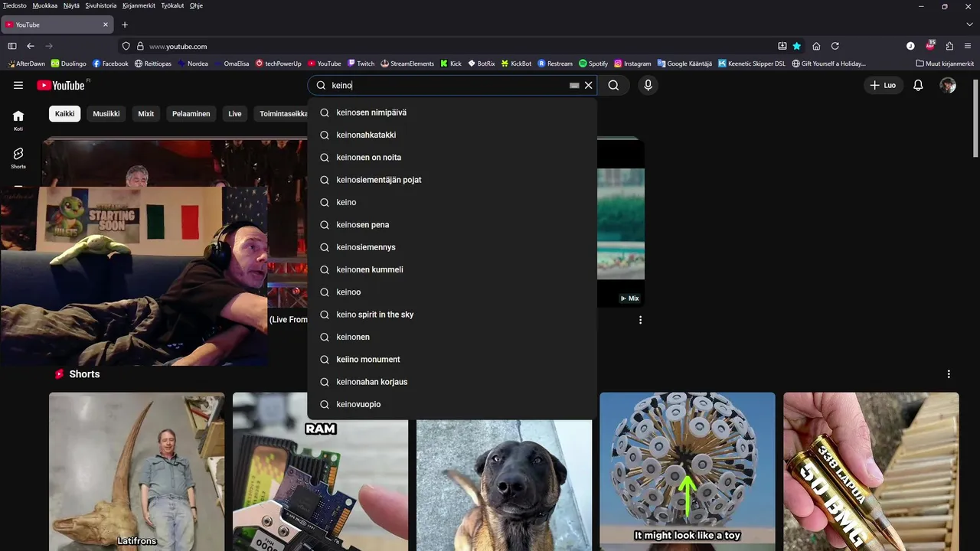Screen dimensions: 980x551
Task: Open the 'It might look like a toy' short
Action: [688, 471]
